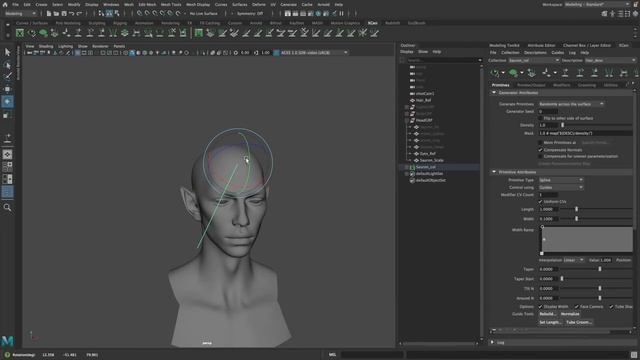
Task: Click the Length slider handle
Action: coord(576,209)
